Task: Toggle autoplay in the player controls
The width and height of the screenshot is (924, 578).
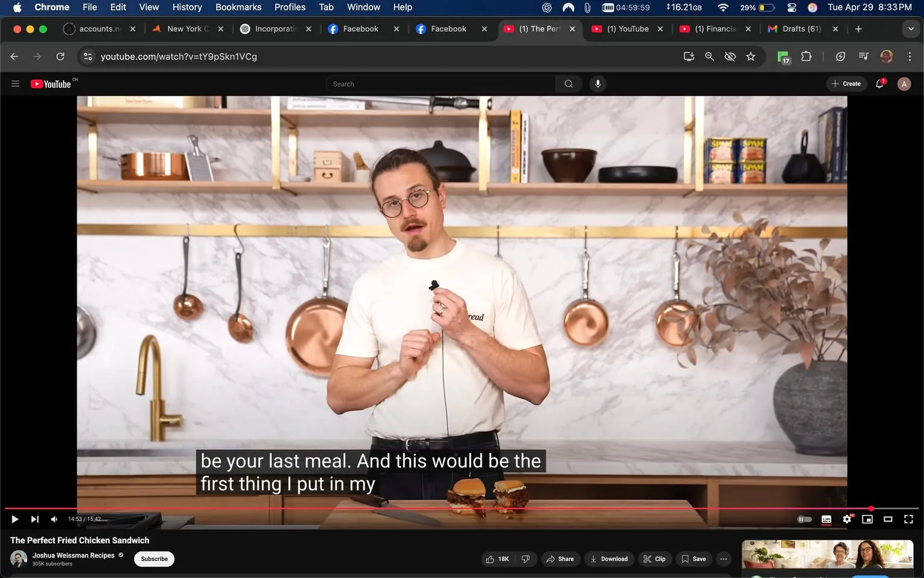Action: [x=804, y=519]
